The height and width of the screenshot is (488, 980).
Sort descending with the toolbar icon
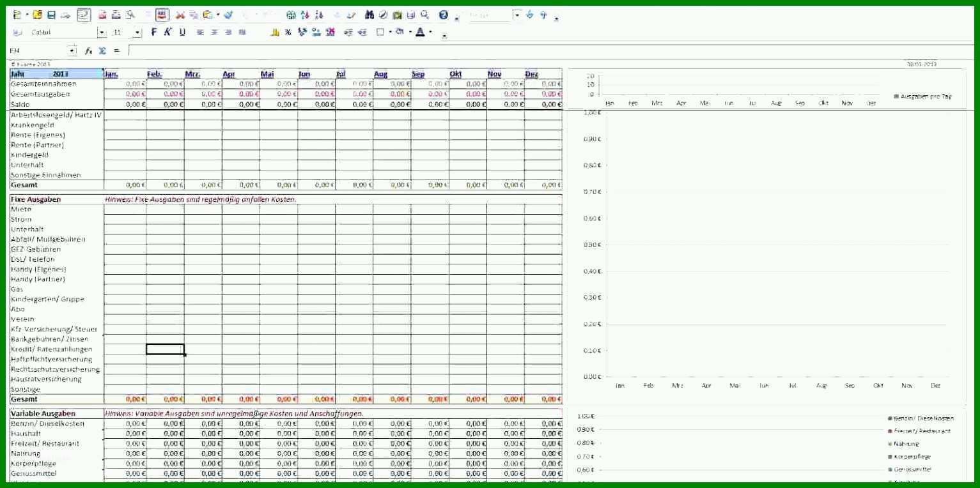tap(319, 15)
